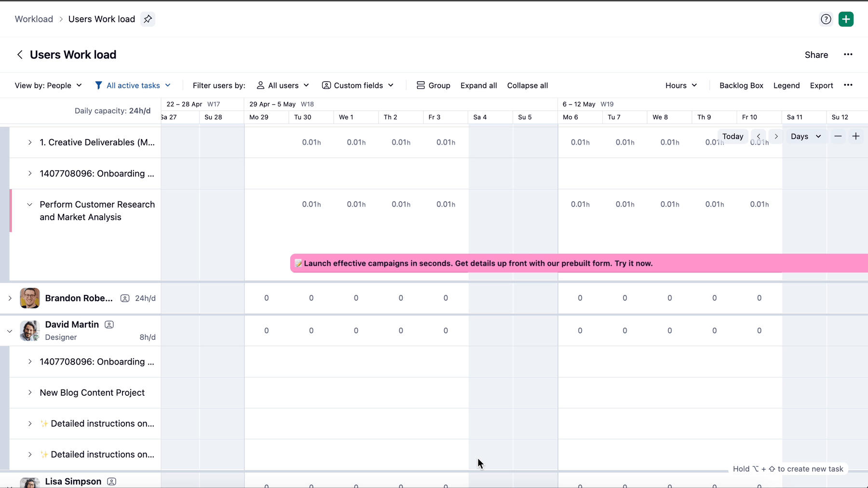This screenshot has height=488, width=868.
Task: Click Users Work load breadcrumb text
Action: point(101,19)
